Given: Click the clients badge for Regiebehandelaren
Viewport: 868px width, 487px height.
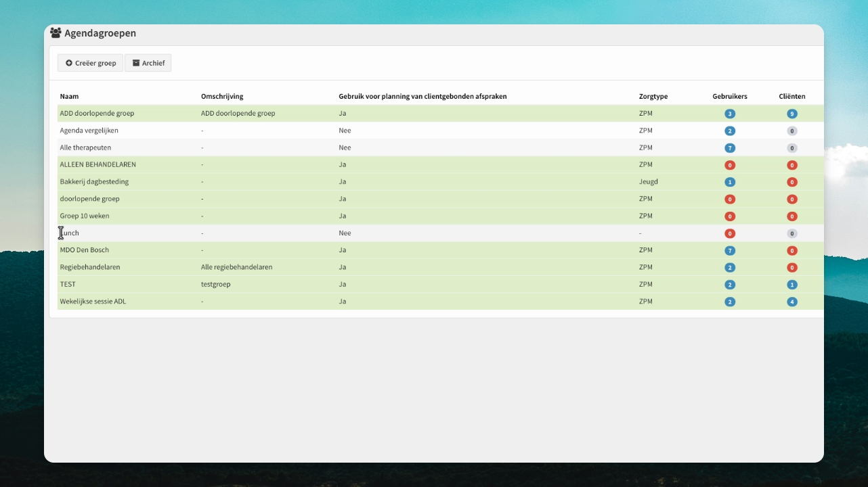Looking at the screenshot, I should (x=792, y=268).
